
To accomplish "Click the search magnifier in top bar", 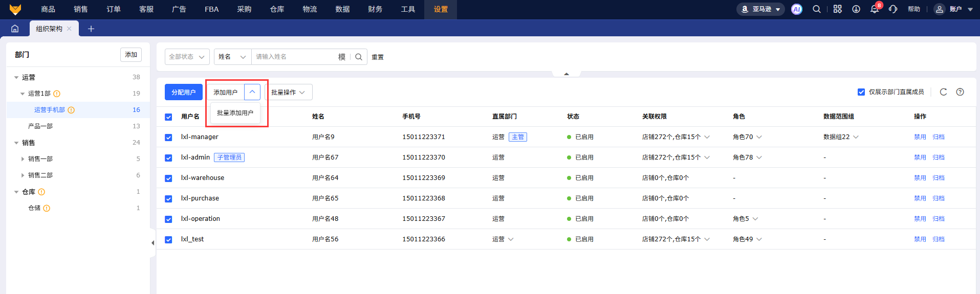I will (817, 9).
